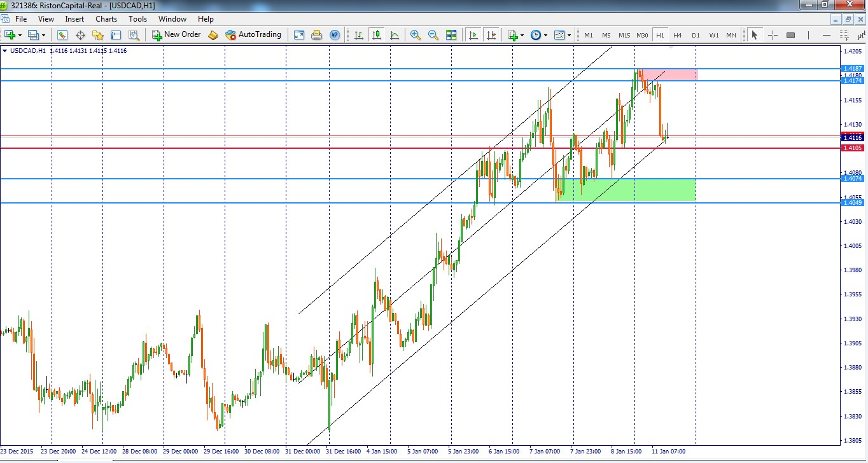The image size is (868, 463).
Task: Open the Navigator folder-star icon
Action: pyautogui.click(x=98, y=35)
